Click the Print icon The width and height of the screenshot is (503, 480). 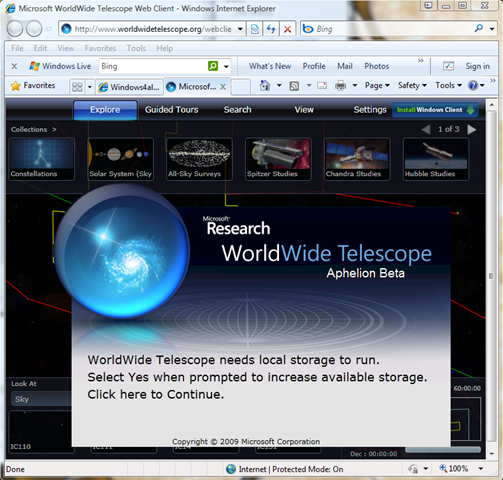click(340, 86)
